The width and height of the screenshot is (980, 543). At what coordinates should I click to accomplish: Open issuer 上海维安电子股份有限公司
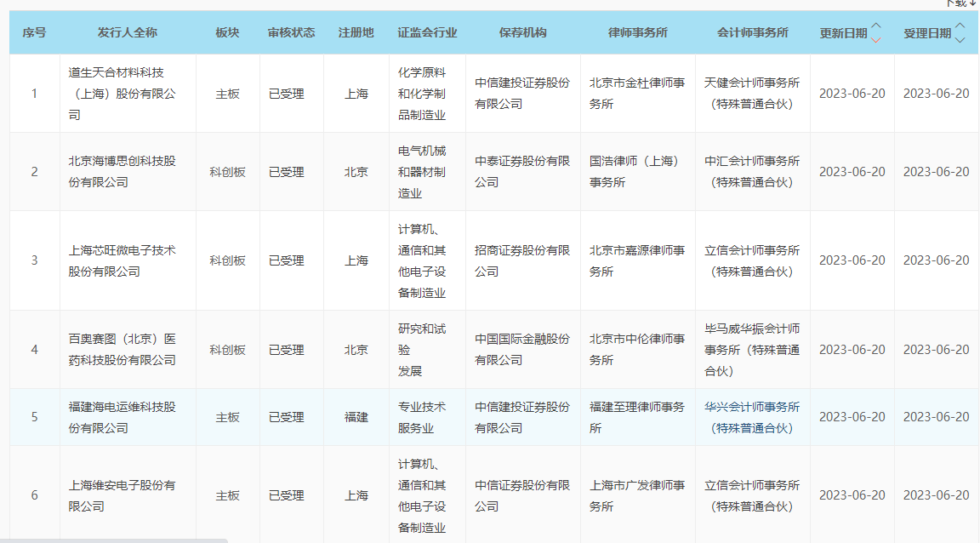click(x=122, y=495)
